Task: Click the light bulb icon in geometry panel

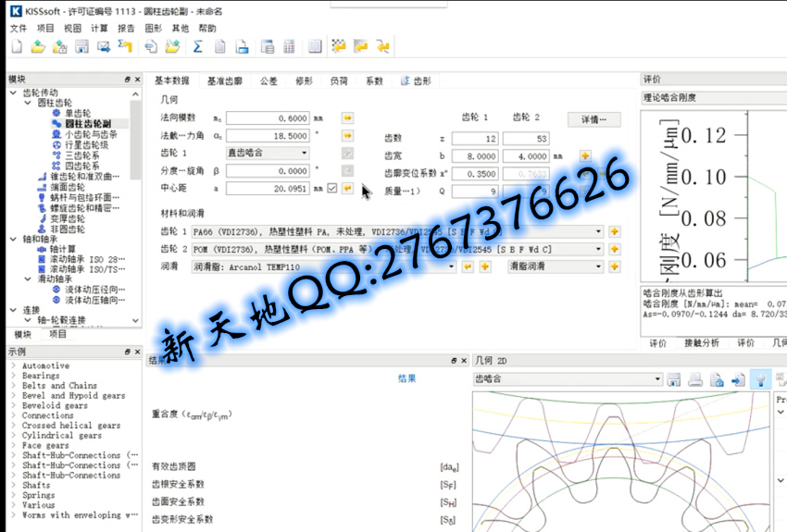Action: (x=759, y=378)
